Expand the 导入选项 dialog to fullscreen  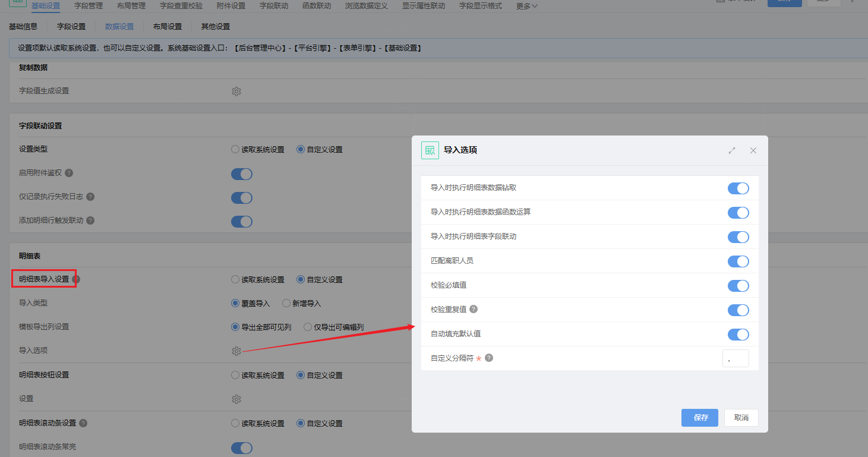point(732,150)
